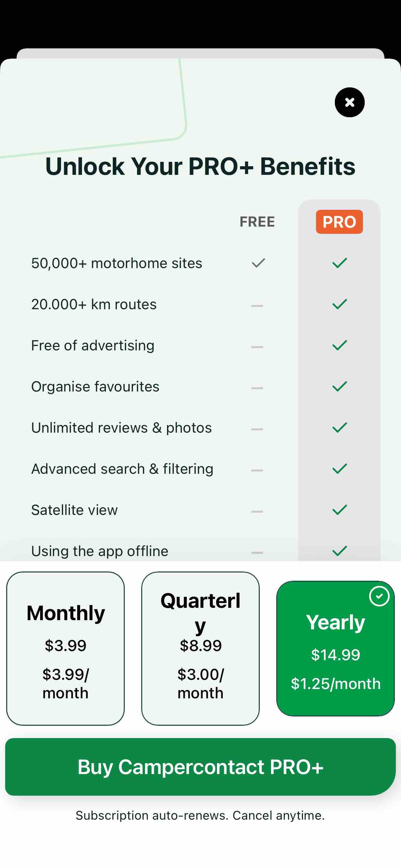Tap FREE checkmark for motorhome sites
Screen dimensions: 401x868
tap(258, 263)
